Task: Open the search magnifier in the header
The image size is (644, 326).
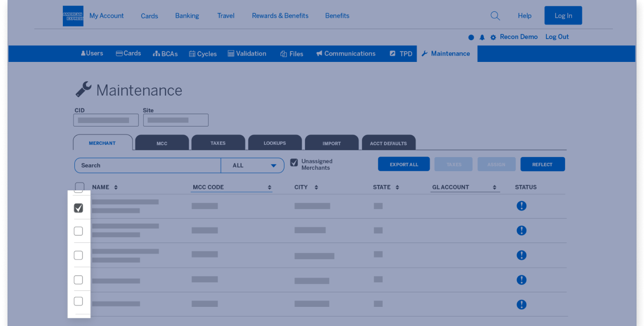Action: 495,15
